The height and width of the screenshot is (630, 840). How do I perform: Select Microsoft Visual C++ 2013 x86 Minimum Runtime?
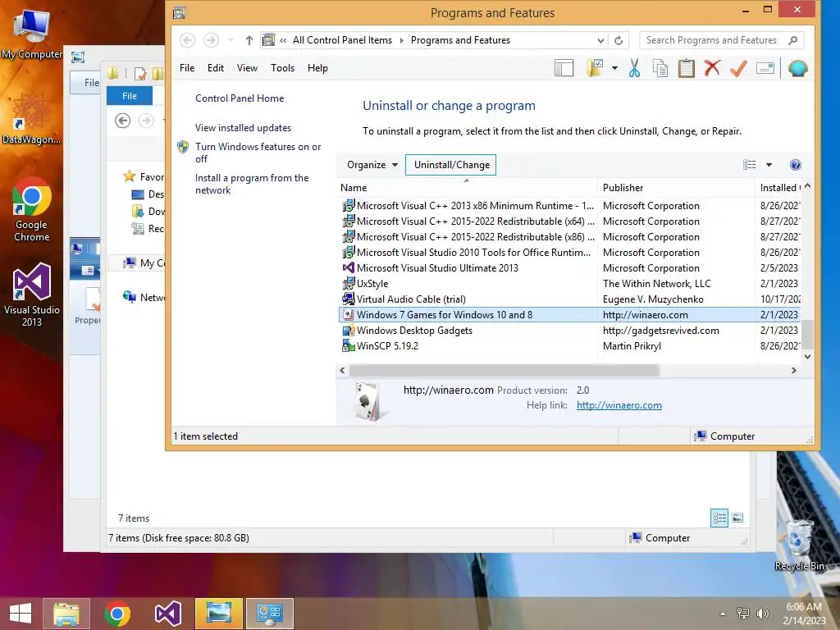point(569,206)
